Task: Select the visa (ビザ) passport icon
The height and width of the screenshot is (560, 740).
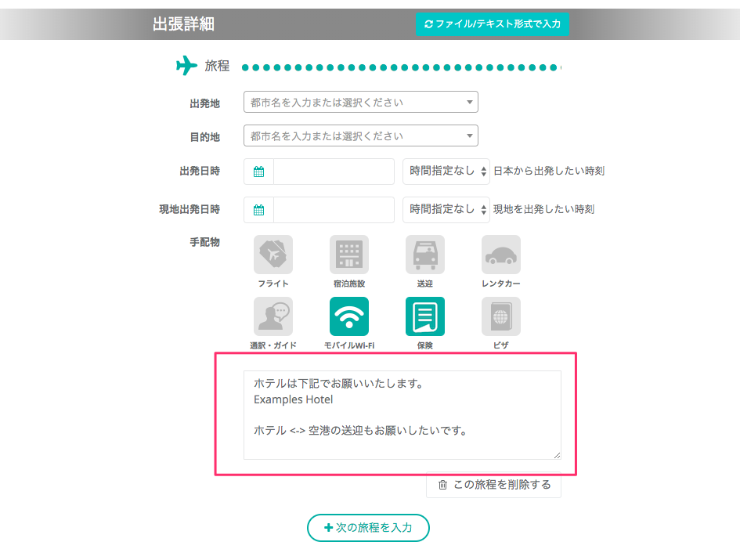Action: (500, 316)
